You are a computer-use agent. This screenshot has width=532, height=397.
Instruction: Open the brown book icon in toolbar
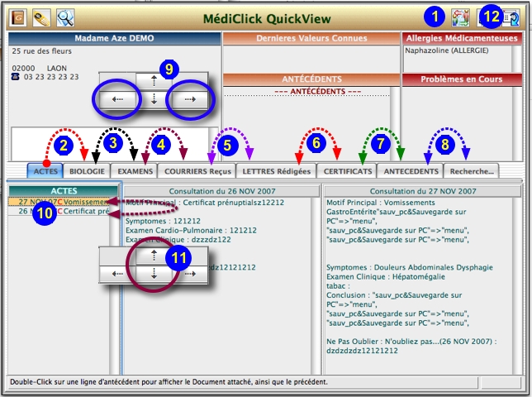(17, 17)
